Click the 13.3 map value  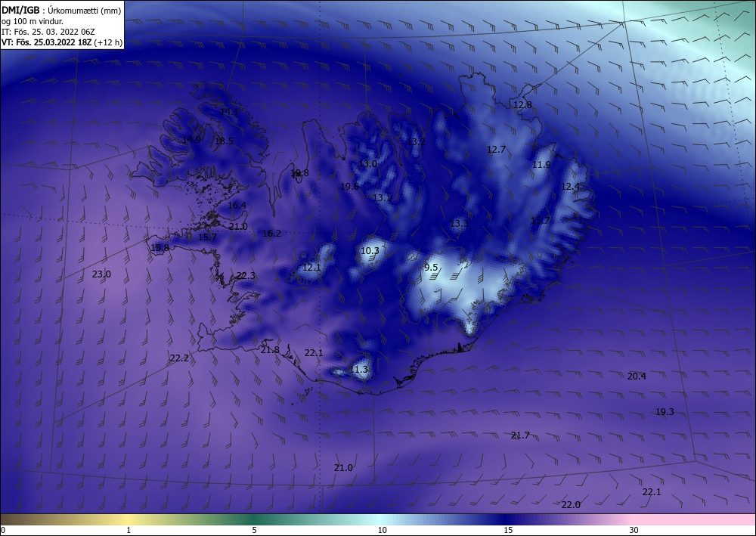click(459, 224)
